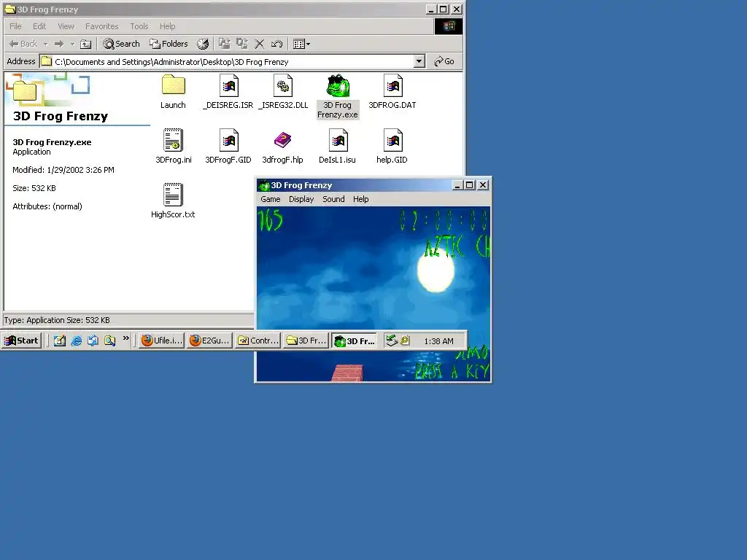Open the File menu in Explorer
Viewport: 747px width, 560px height.
[16, 26]
